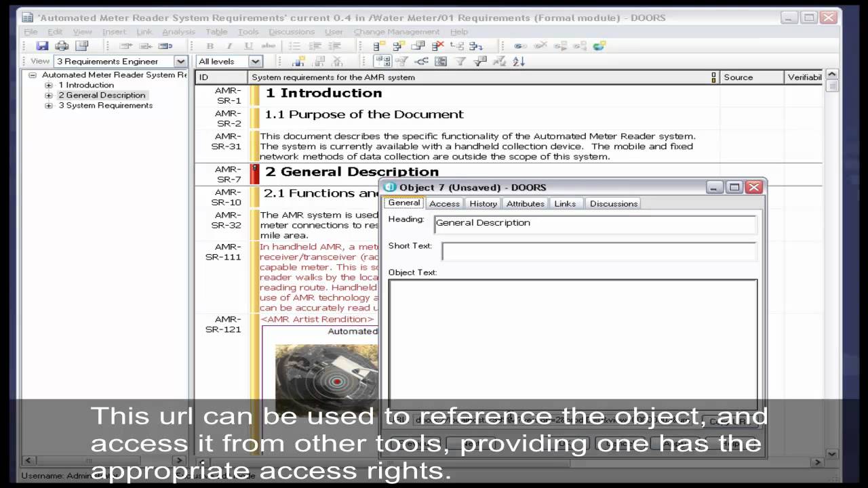
Task: Select 1 Introduction in the tree
Action: tap(86, 85)
